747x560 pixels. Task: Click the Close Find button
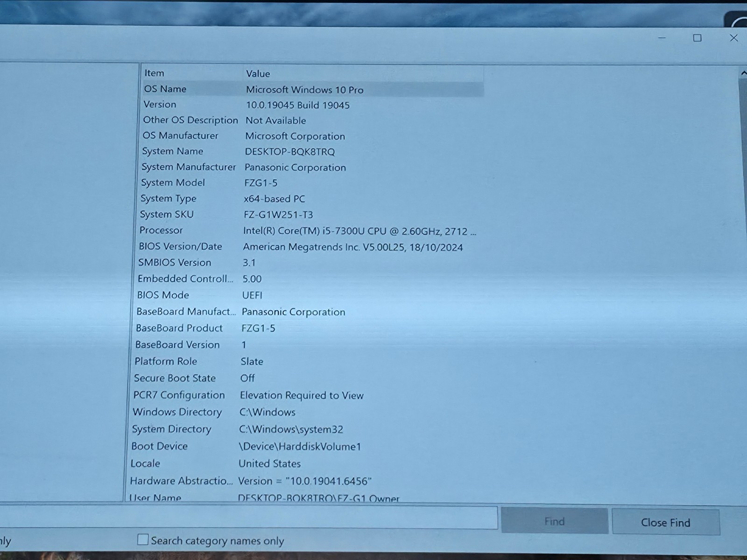[666, 522]
